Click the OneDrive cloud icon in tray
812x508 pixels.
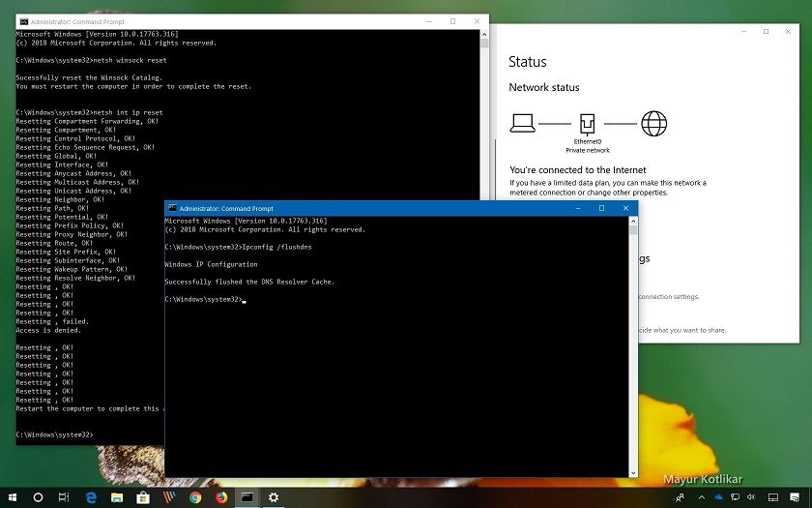(718, 497)
